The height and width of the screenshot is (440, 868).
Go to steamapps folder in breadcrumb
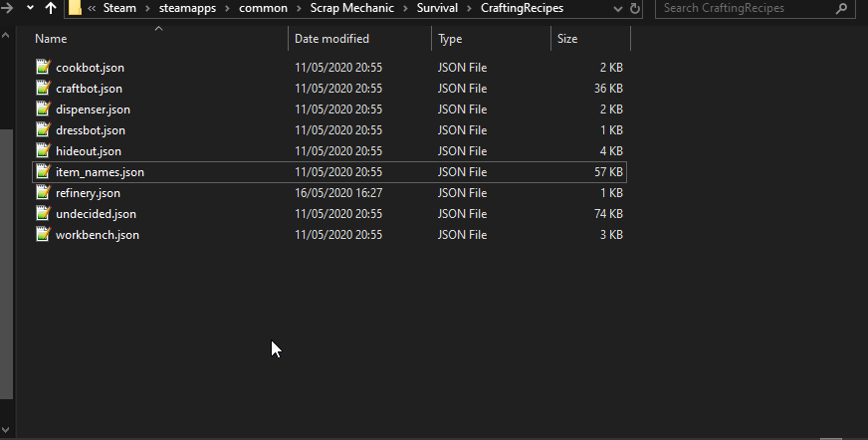(x=187, y=8)
